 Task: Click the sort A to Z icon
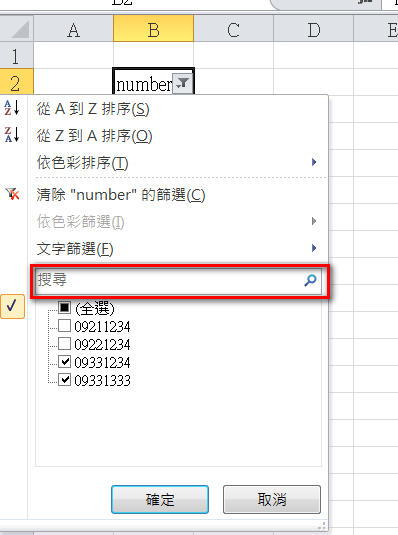point(12,108)
